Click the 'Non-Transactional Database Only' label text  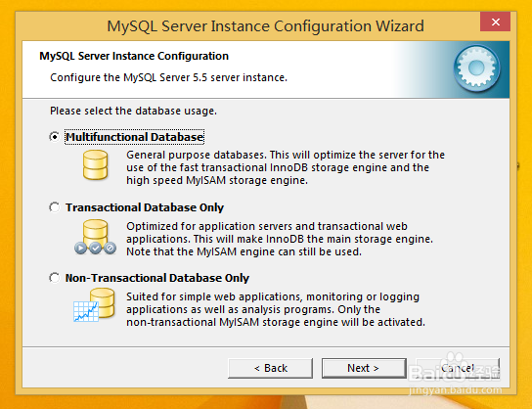click(x=157, y=278)
